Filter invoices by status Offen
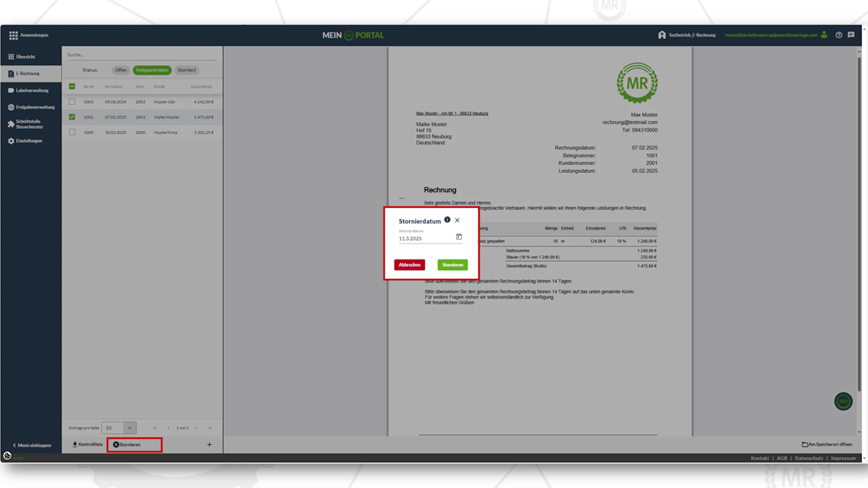868x488 pixels. 121,70
